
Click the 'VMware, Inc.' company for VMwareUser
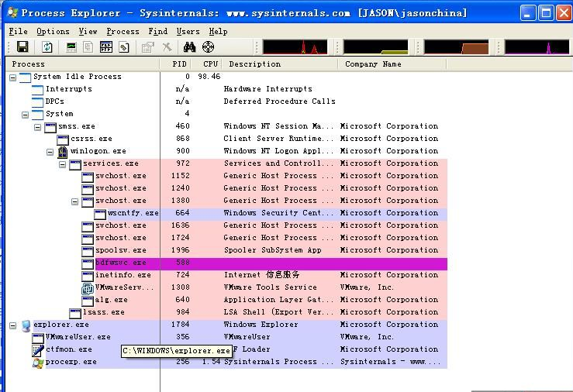pyautogui.click(x=367, y=337)
